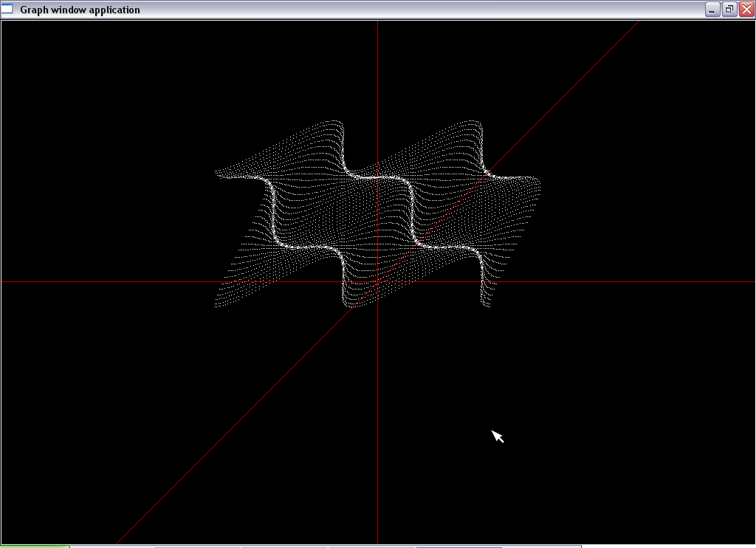This screenshot has width=756, height=548.
Task: Click the application icon in the title bar
Action: pos(7,10)
